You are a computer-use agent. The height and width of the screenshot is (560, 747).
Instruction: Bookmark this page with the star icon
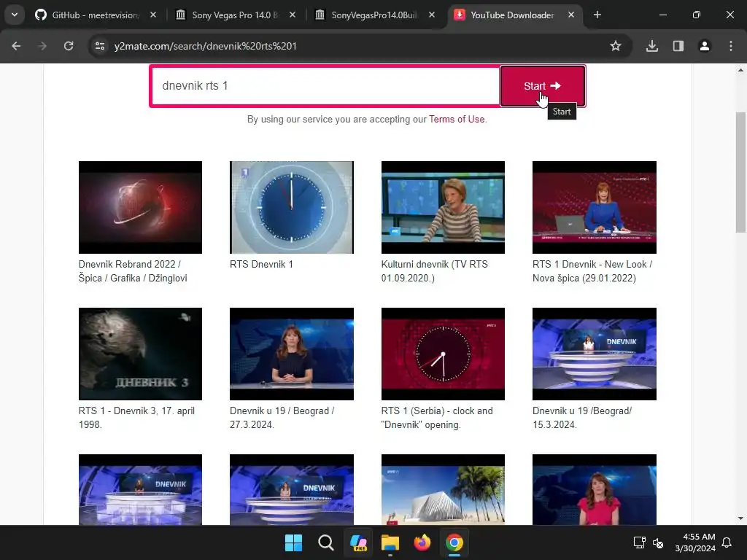click(x=616, y=46)
